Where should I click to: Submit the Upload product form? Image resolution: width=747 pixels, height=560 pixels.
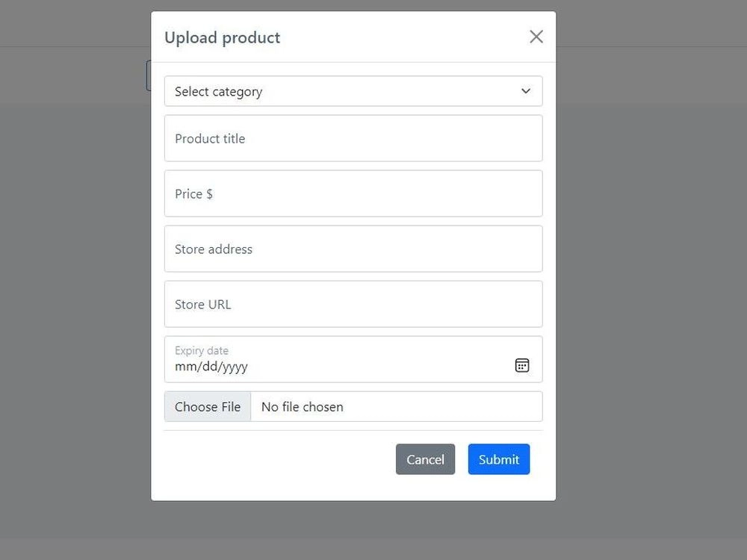point(499,459)
